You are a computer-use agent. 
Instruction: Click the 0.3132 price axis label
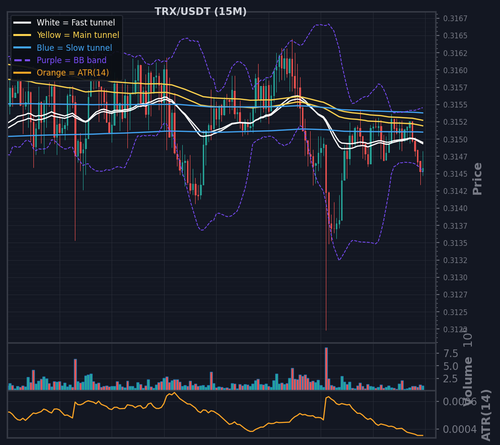tap(455, 260)
